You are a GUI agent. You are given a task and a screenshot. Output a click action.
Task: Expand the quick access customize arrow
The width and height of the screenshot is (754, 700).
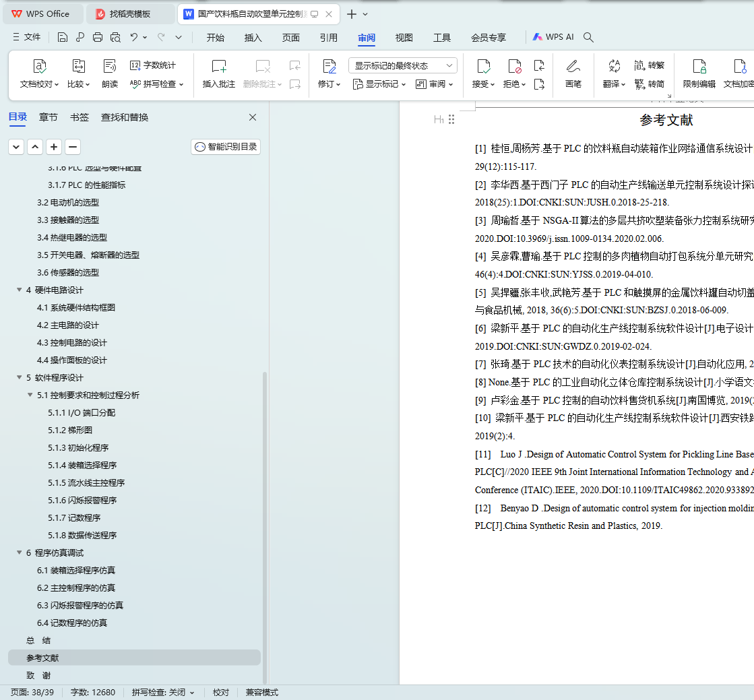click(179, 37)
